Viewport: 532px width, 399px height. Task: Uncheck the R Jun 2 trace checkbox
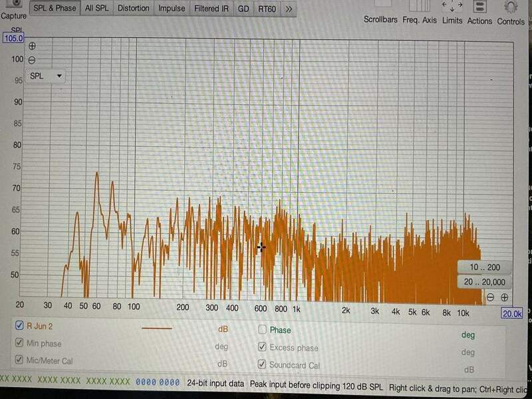pos(19,325)
